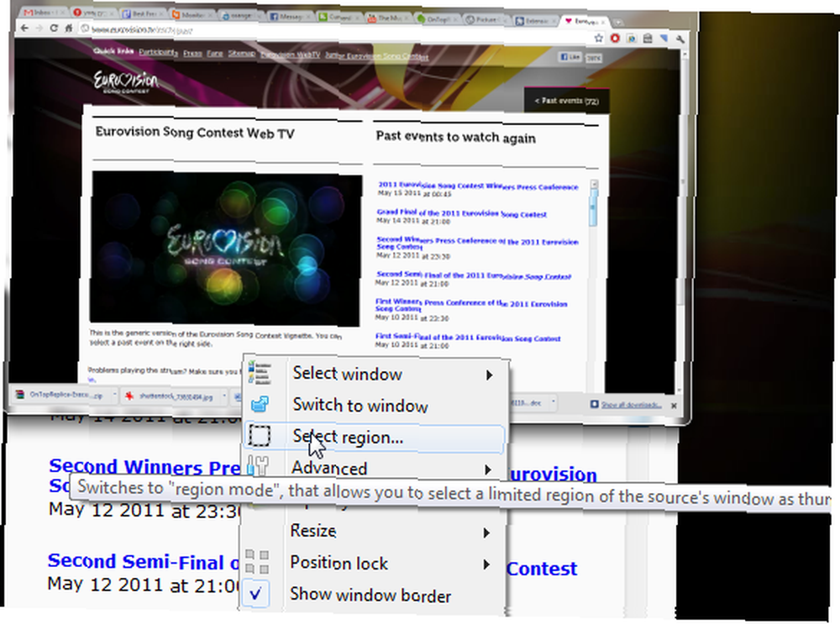Viewport: 840px width, 624px height.
Task: Click the browser forward arrow
Action: 39,28
